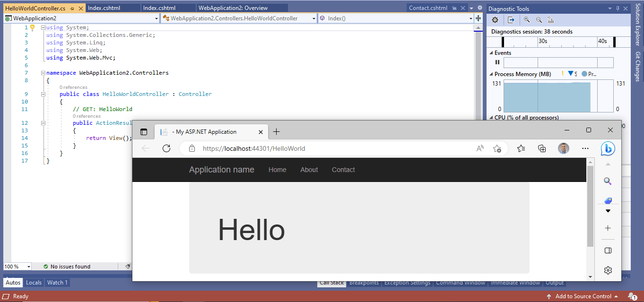The height and width of the screenshot is (302, 644).
Task: Open the Edge Favorites list
Action: (521, 148)
